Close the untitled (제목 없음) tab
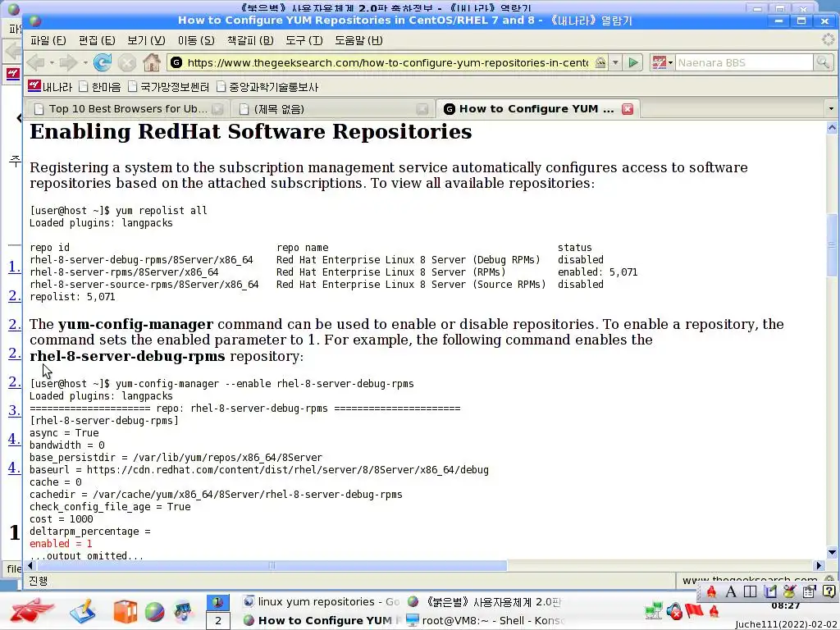840x630 pixels. point(422,109)
